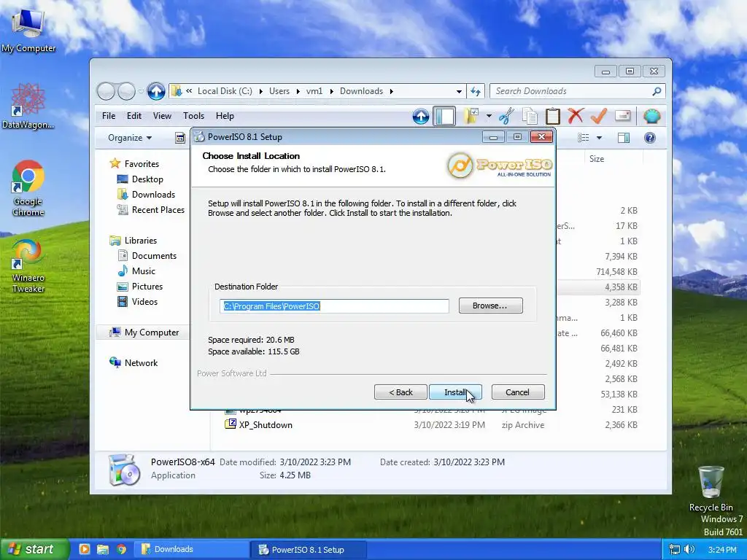Click the Cut scissors icon
747x560 pixels.
[x=507, y=116]
